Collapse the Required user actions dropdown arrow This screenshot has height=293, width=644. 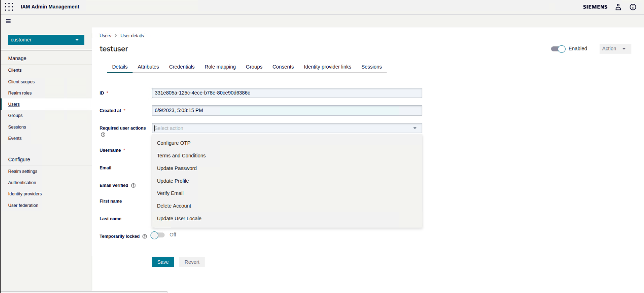click(415, 128)
